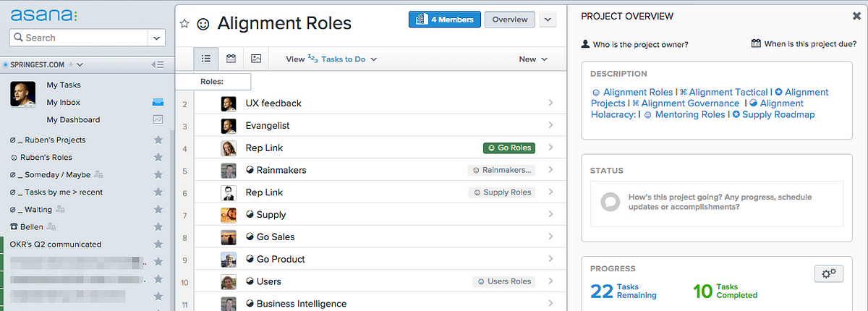Click the Asana logo
The height and width of the screenshot is (311, 868).
click(x=44, y=14)
